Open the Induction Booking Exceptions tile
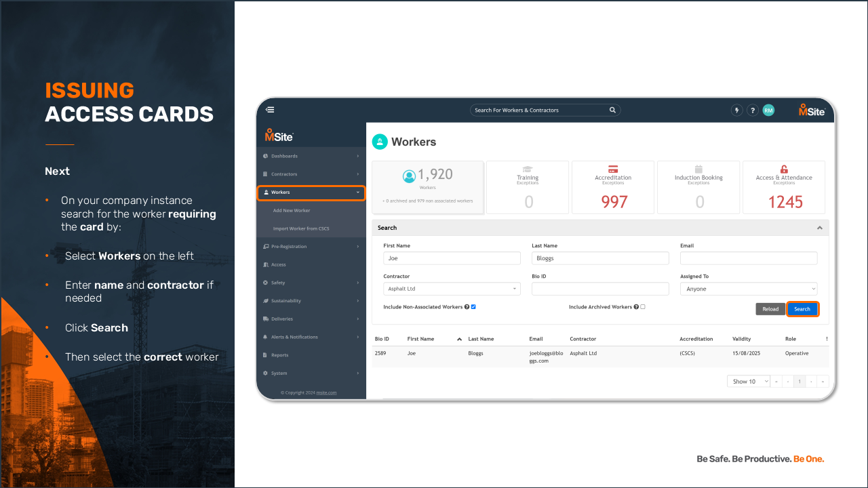The height and width of the screenshot is (488, 868). coord(698,187)
